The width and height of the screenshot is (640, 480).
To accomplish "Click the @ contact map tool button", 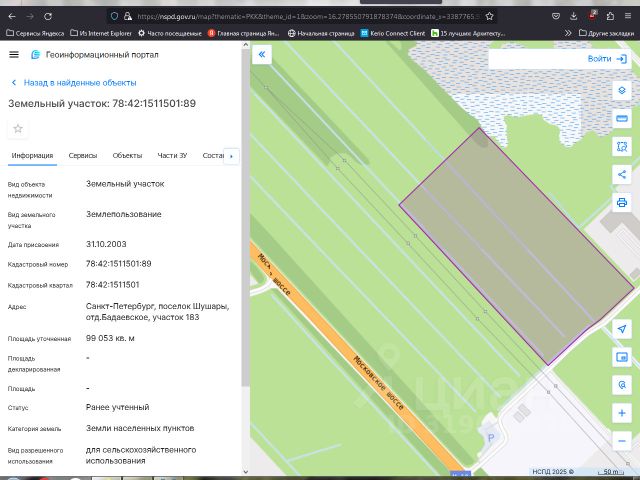I will coord(622,385).
